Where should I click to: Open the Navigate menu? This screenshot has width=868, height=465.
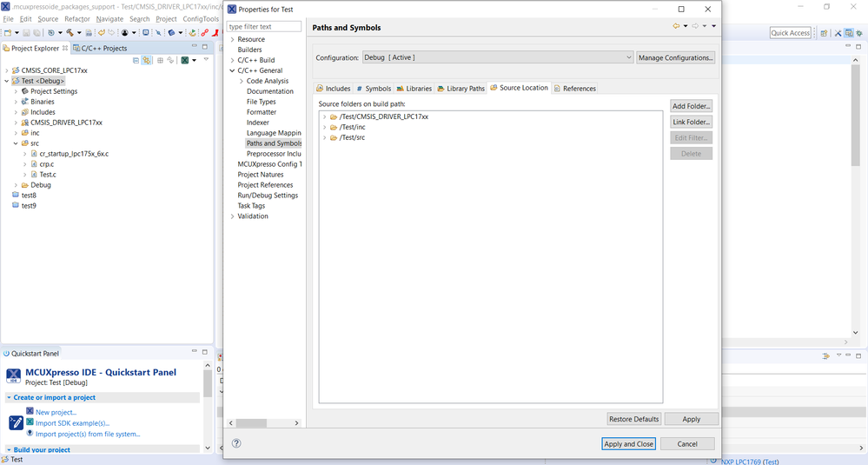tap(109, 19)
